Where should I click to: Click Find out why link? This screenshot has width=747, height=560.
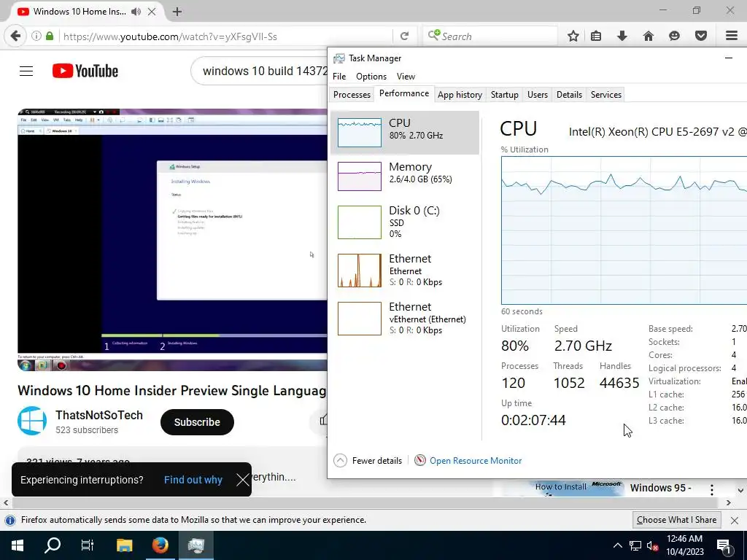(x=193, y=480)
